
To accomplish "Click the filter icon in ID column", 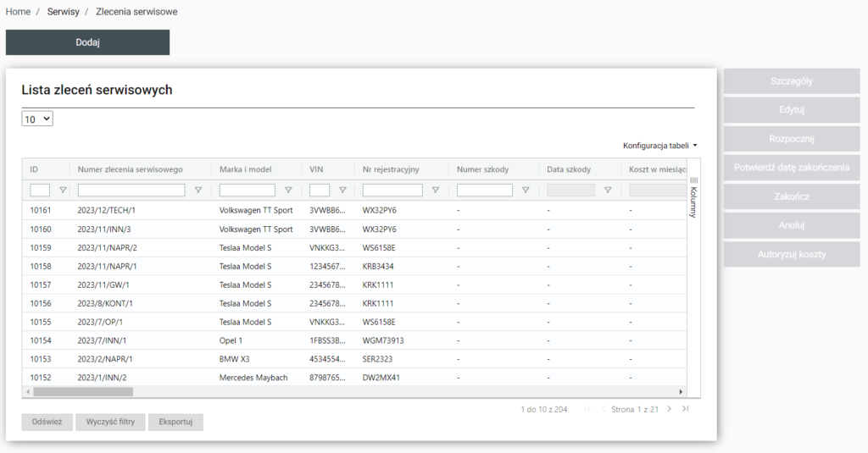I will coord(63,191).
